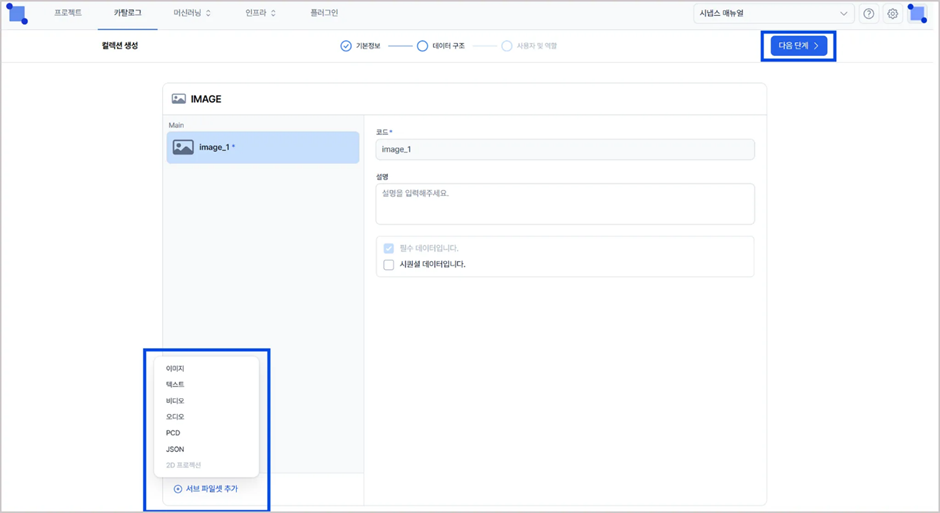Viewport: 940px width, 513px height.
Task: Switch to the 카탈로그 tab
Action: (x=128, y=13)
